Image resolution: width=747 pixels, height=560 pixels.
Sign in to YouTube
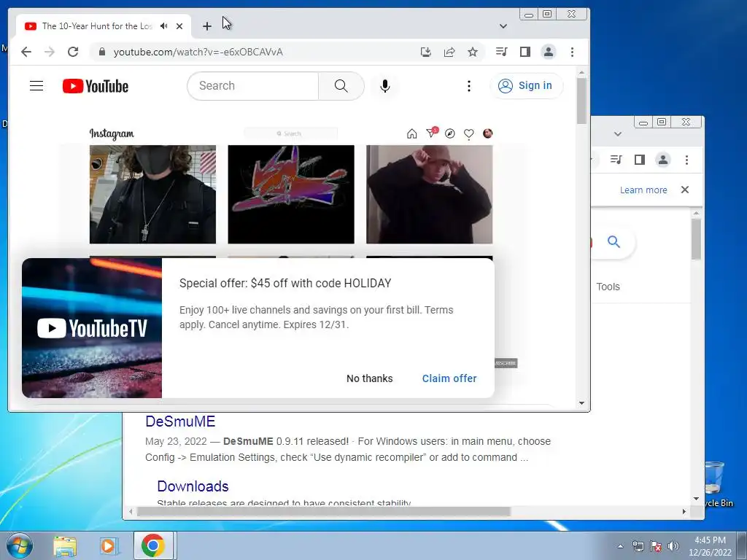point(525,86)
